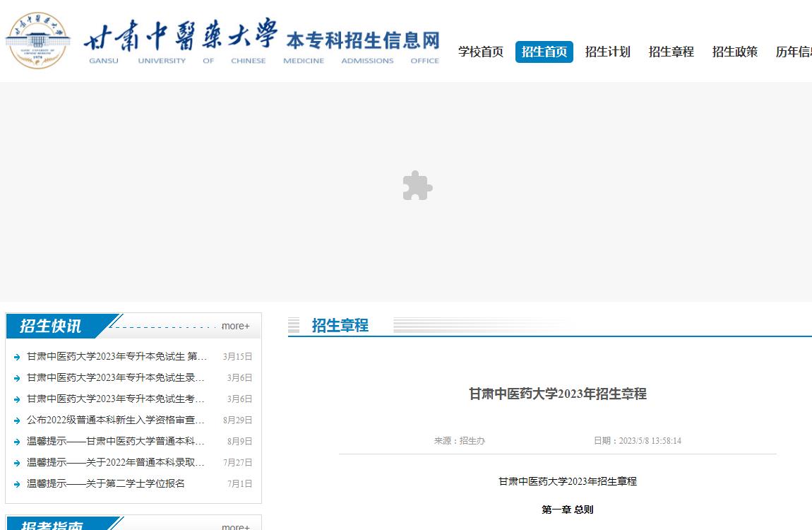The width and height of the screenshot is (812, 530).
Task: Open 公布2022级普通本科新生入学资格审查 link
Action: (x=116, y=420)
